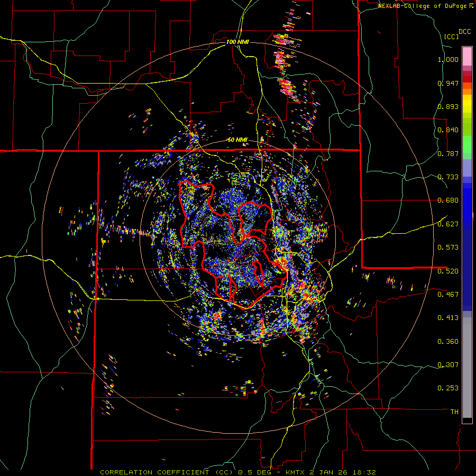Click the 50 NMI range ring label
Image resolution: width=476 pixels, height=476 pixels.
pyautogui.click(x=237, y=140)
